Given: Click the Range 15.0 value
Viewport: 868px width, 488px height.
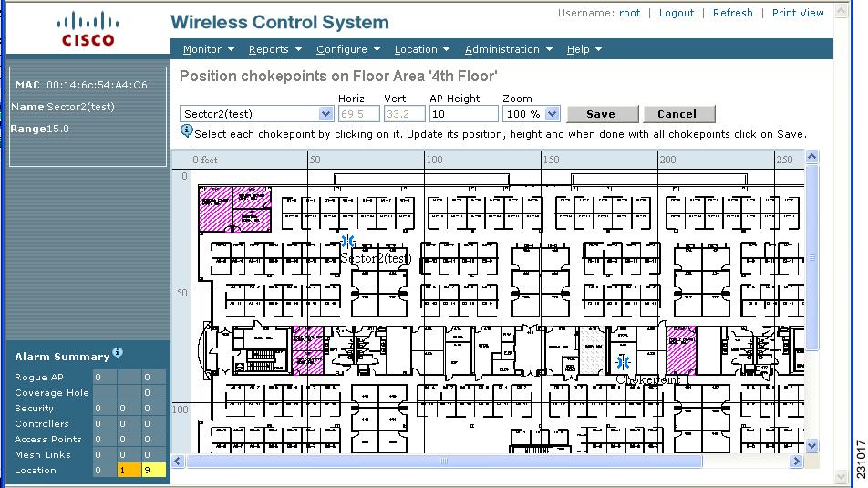Looking at the screenshot, I should pyautogui.click(x=58, y=129).
